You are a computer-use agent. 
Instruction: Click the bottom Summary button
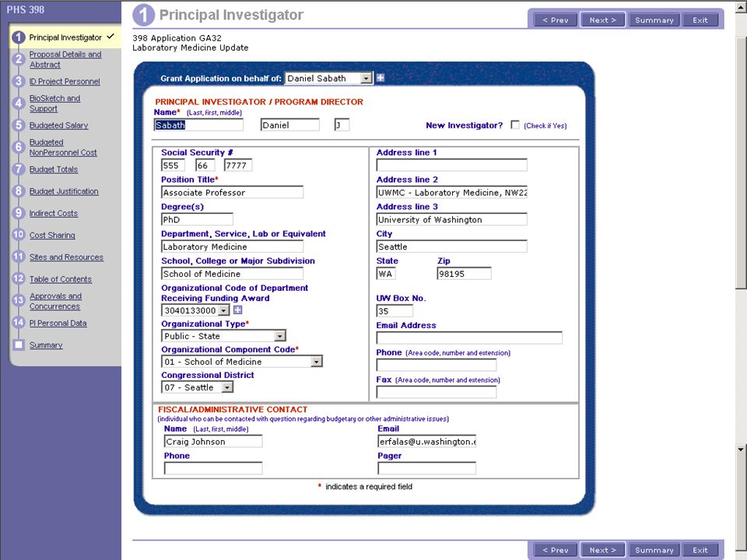click(654, 550)
